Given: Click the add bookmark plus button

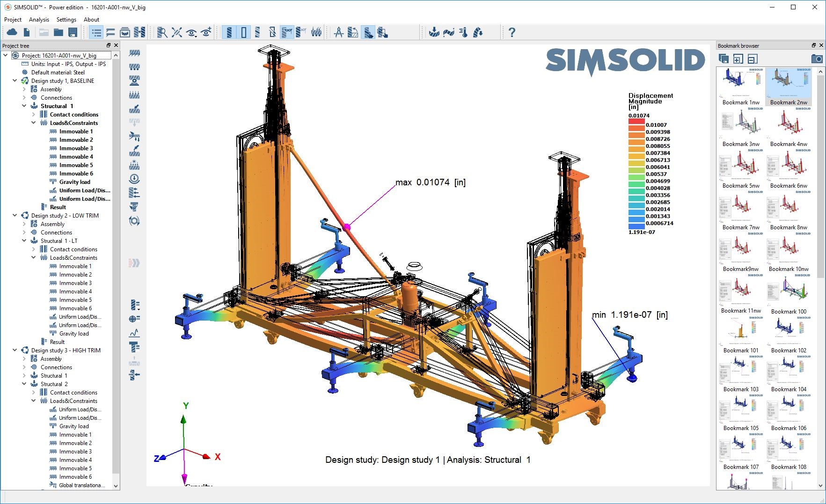Looking at the screenshot, I should 738,58.
